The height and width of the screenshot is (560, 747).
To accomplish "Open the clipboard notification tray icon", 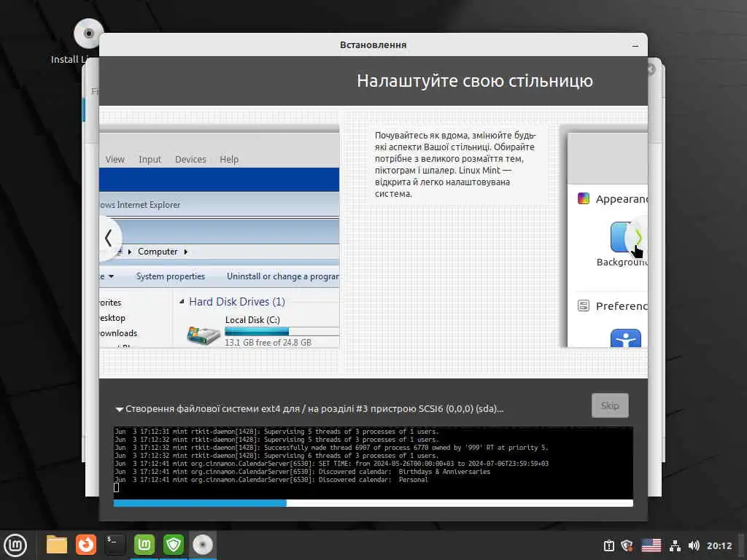I will pos(609,545).
